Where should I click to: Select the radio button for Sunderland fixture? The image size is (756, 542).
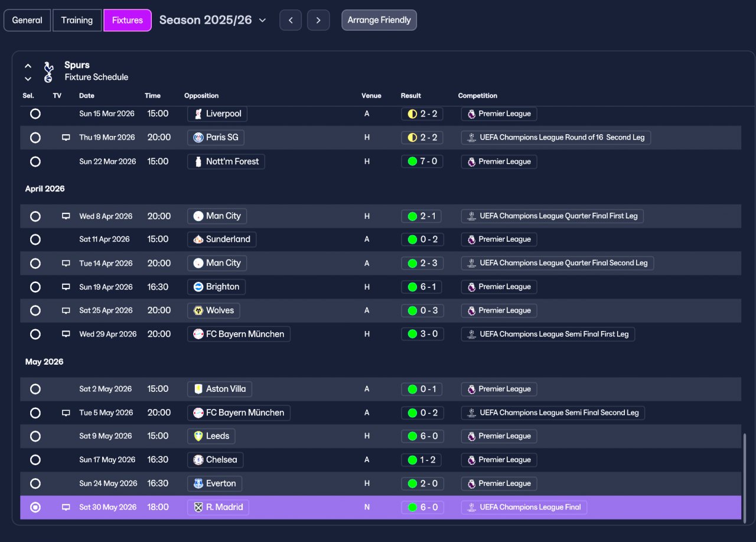pyautogui.click(x=35, y=239)
